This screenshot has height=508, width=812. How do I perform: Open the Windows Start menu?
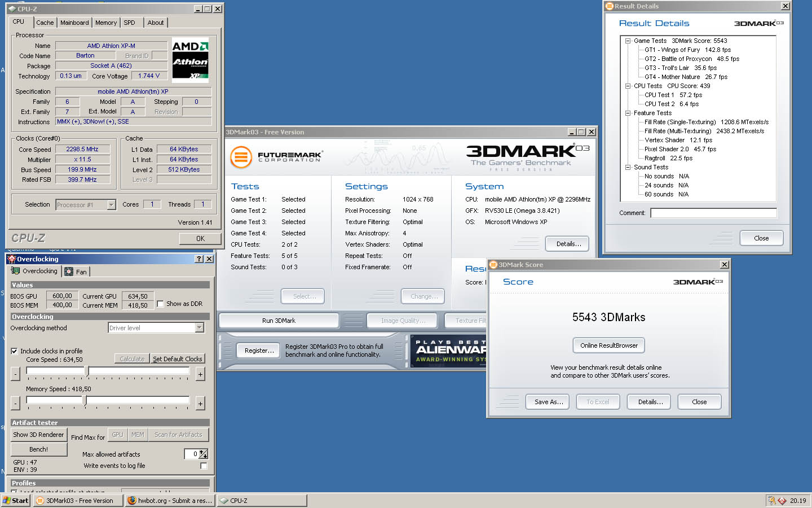coord(16,501)
